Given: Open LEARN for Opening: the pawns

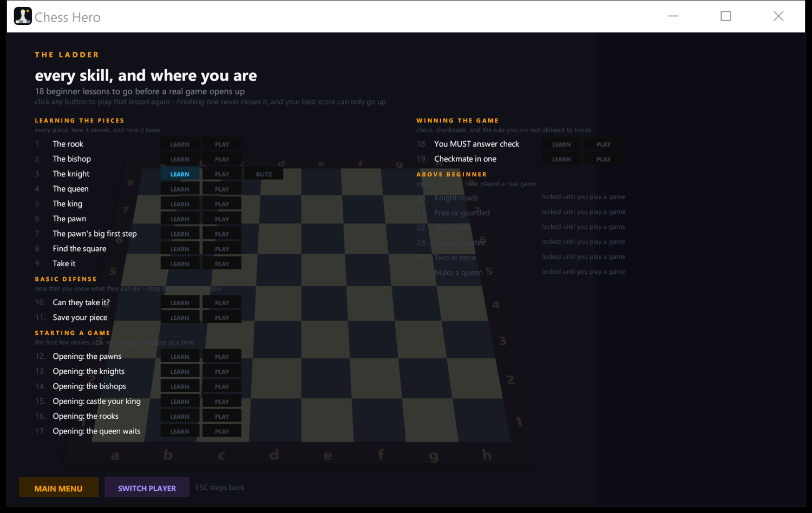Looking at the screenshot, I should pos(180,357).
